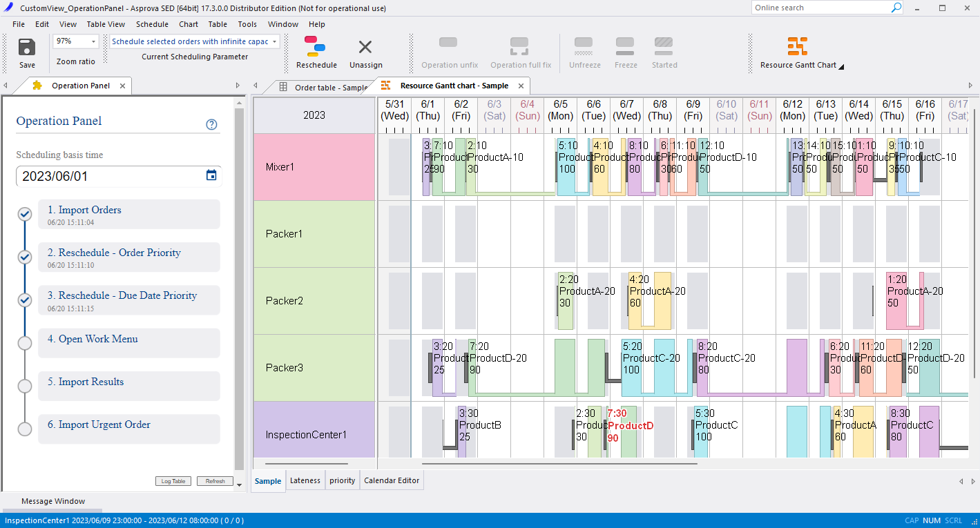Click the Online search magnifier icon
Image resolution: width=980 pixels, height=528 pixels.
pyautogui.click(x=896, y=8)
